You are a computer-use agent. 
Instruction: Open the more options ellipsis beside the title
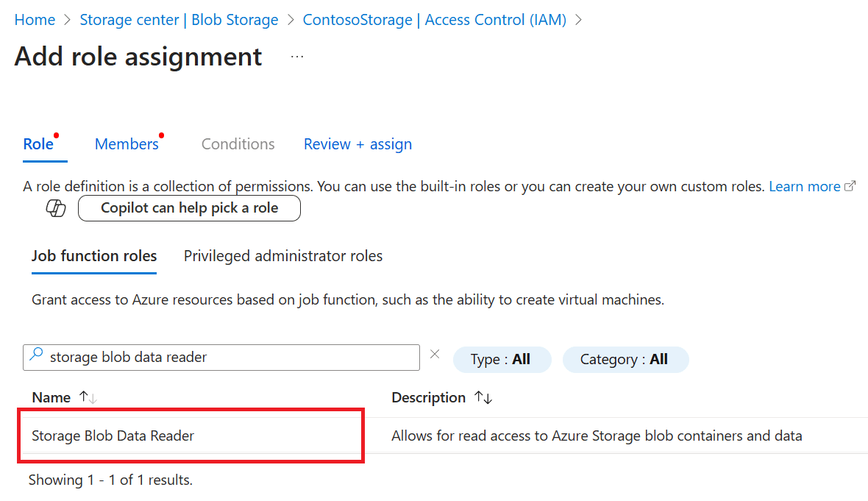pyautogui.click(x=297, y=57)
